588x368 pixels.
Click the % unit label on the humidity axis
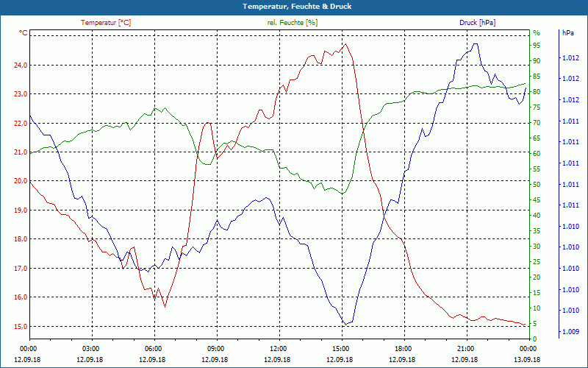pyautogui.click(x=537, y=33)
